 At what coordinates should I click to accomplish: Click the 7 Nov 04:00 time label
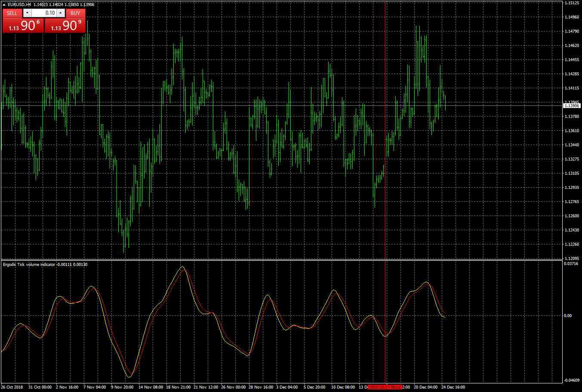[x=95, y=387]
